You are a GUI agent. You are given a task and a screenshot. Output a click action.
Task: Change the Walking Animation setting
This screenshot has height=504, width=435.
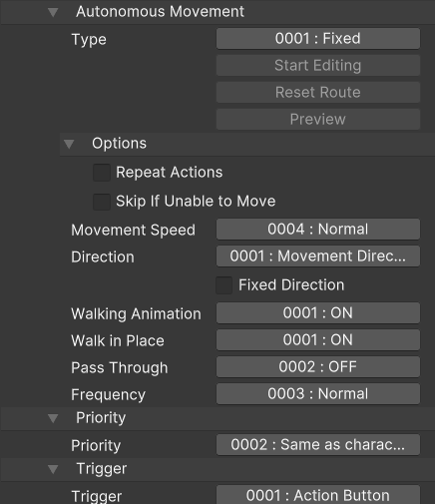[x=318, y=313]
